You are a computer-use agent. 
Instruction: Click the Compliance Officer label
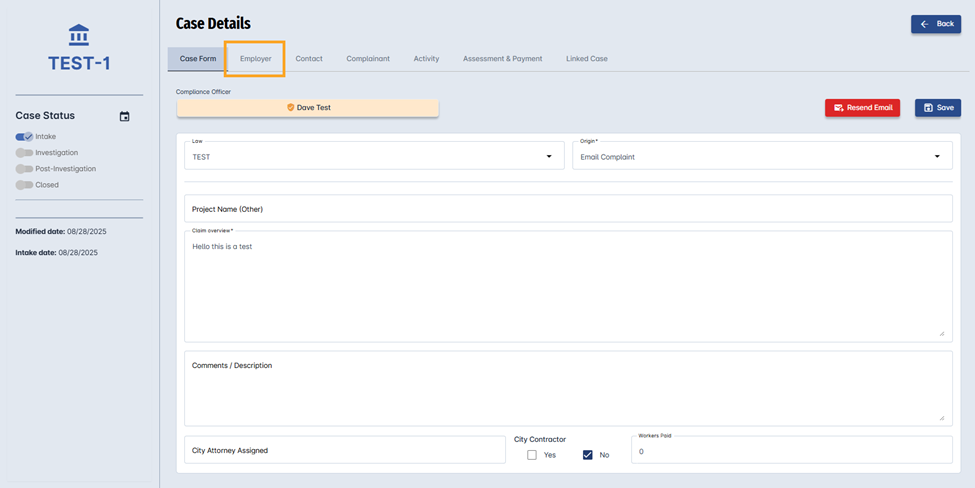(x=203, y=92)
